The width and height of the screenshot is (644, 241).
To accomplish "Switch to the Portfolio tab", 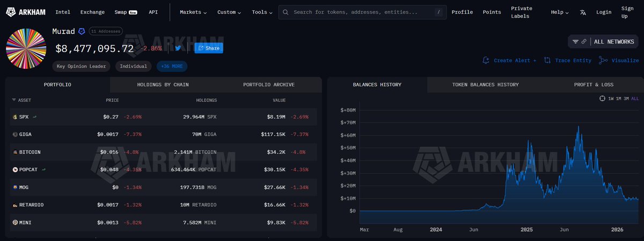I will (x=57, y=85).
